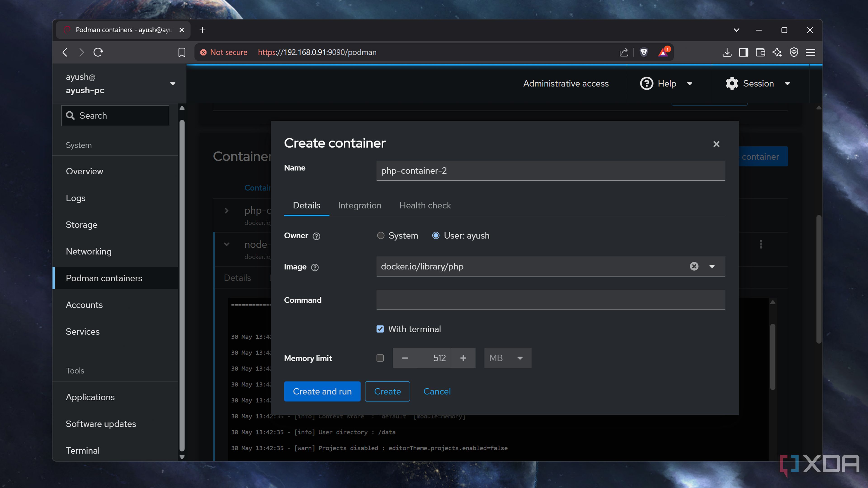
Task: Open the node container kebab menu
Action: pyautogui.click(x=761, y=244)
